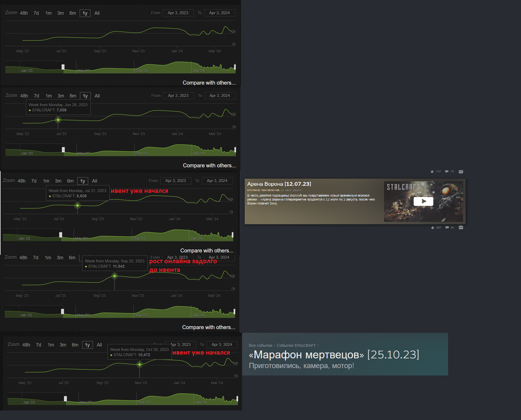The width and height of the screenshot is (521, 420).
Task: Click the To field in the Jun 26 tooltip chart
Action: pyautogui.click(x=220, y=96)
